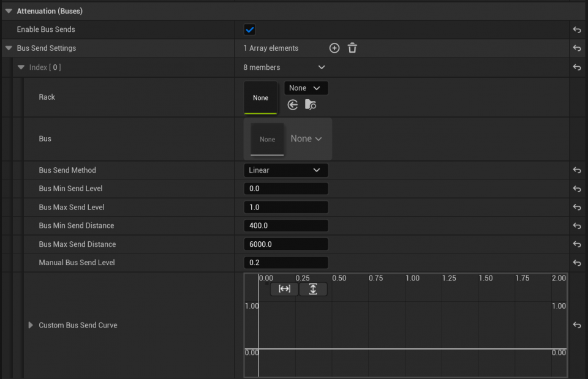Browse to the Rack asset in Content Browser
Viewport: 588px width, 379px height.
point(310,105)
